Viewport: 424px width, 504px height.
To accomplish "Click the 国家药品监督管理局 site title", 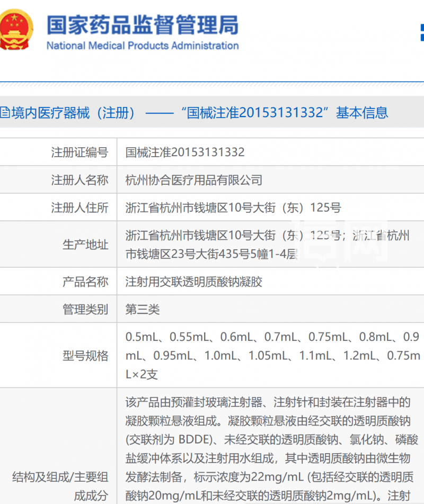I will [x=142, y=24].
